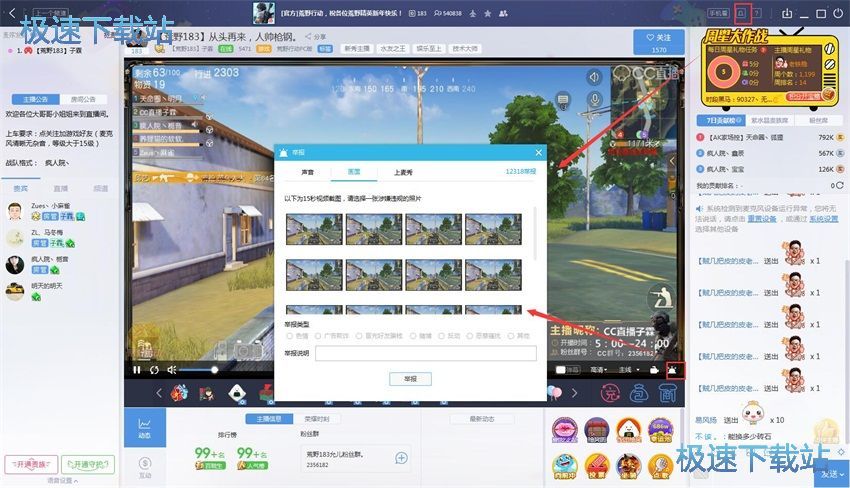This screenshot has height=488, width=850.
Task: Open the 主线 line dropdown
Action: tap(629, 370)
